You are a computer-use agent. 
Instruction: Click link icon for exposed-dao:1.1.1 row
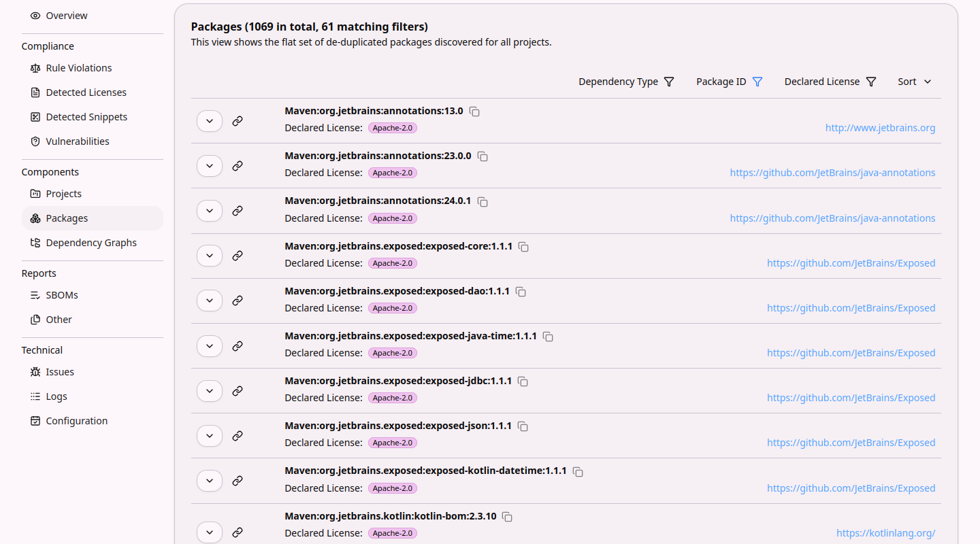pos(238,301)
